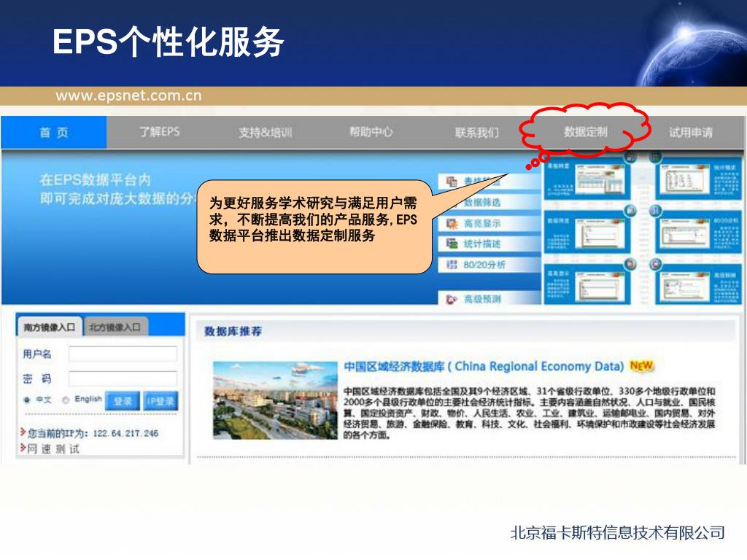Viewport: 747px width, 560px height.
Task: Focus the 密码 password field
Action: 123,378
